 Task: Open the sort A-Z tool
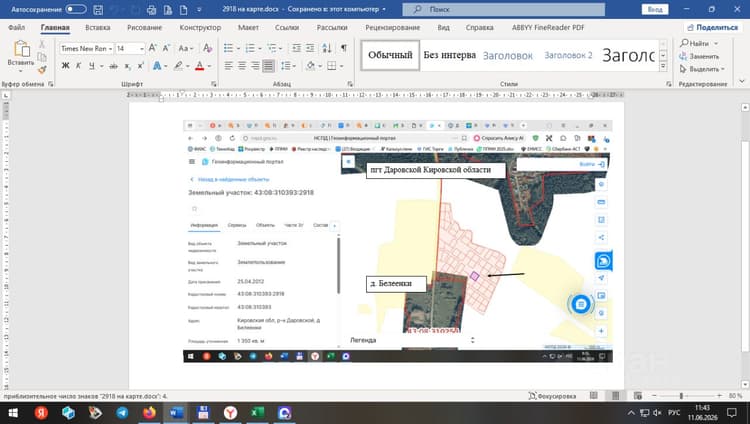click(327, 48)
